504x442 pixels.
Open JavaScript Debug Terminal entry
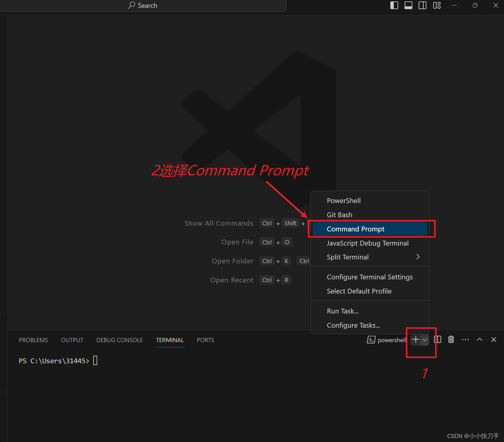point(370,243)
